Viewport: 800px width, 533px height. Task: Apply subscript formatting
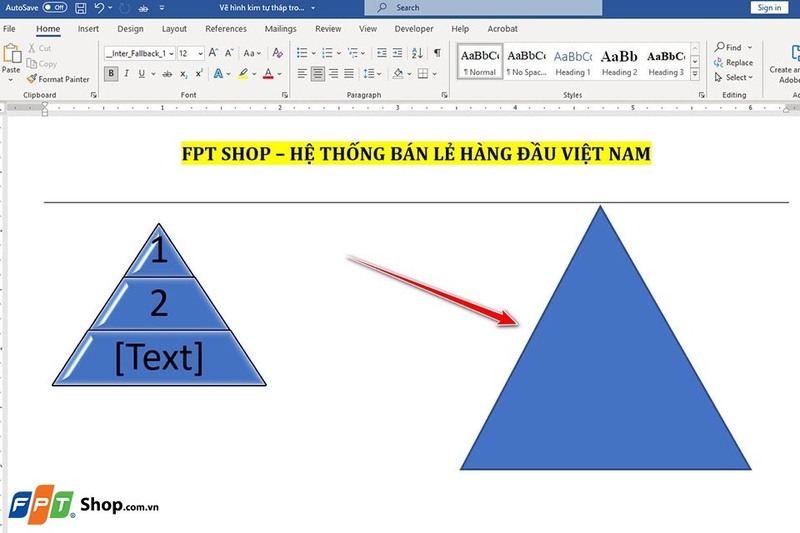pos(184,74)
